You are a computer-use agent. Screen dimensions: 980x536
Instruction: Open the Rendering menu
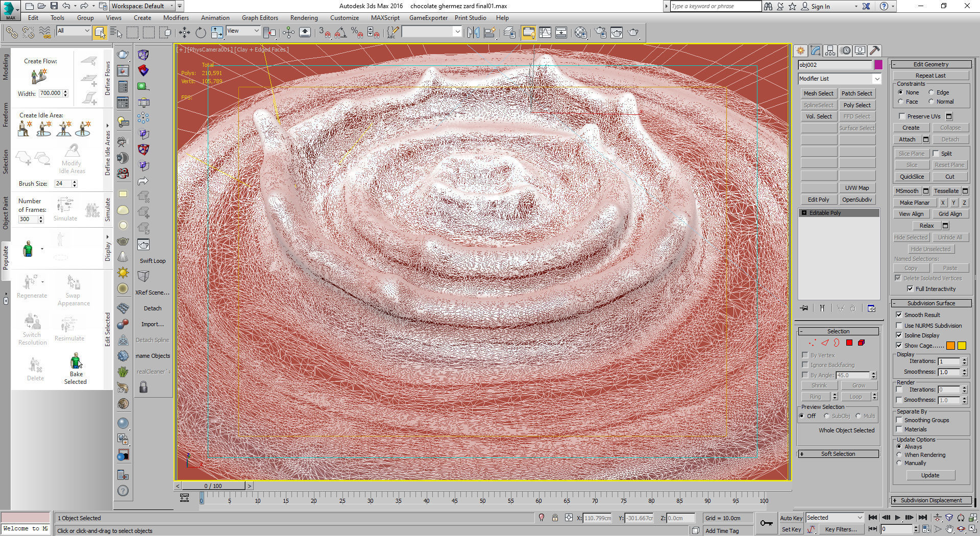click(304, 18)
